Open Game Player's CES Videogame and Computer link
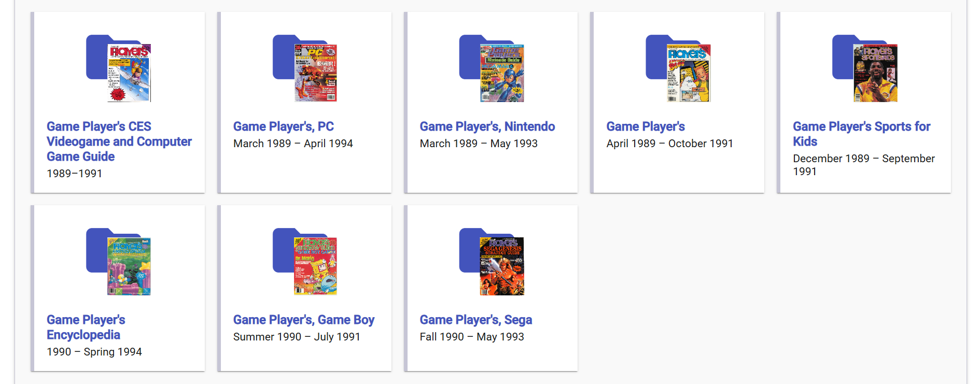980x384 pixels. pyautogui.click(x=119, y=141)
